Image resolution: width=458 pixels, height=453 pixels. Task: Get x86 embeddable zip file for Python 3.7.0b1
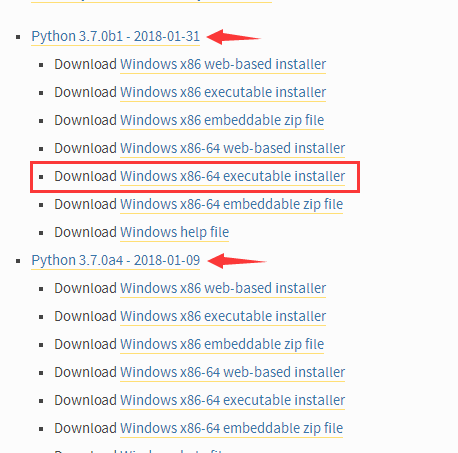(222, 120)
